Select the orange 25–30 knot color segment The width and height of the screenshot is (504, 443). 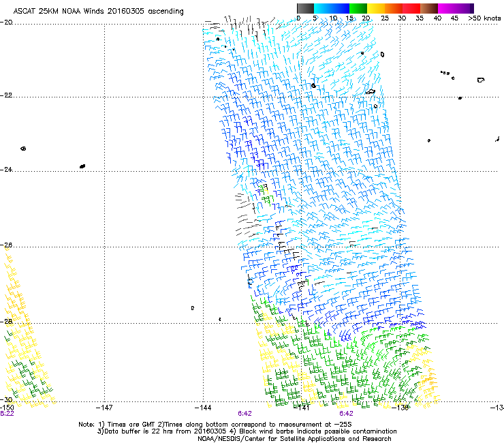click(394, 8)
